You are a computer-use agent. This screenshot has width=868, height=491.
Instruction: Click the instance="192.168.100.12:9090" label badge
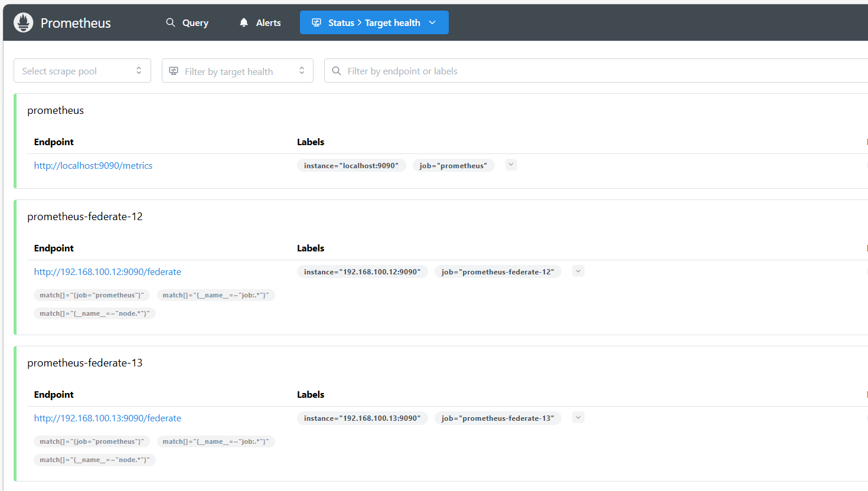click(x=363, y=272)
